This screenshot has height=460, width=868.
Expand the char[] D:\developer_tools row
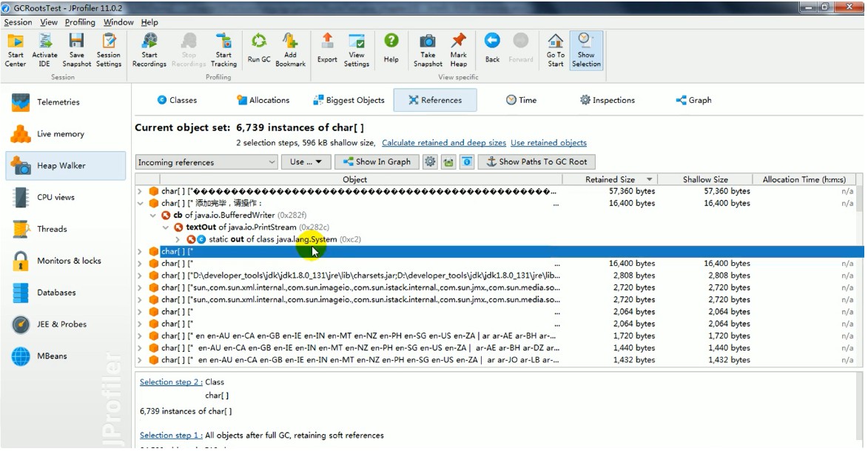[140, 276]
